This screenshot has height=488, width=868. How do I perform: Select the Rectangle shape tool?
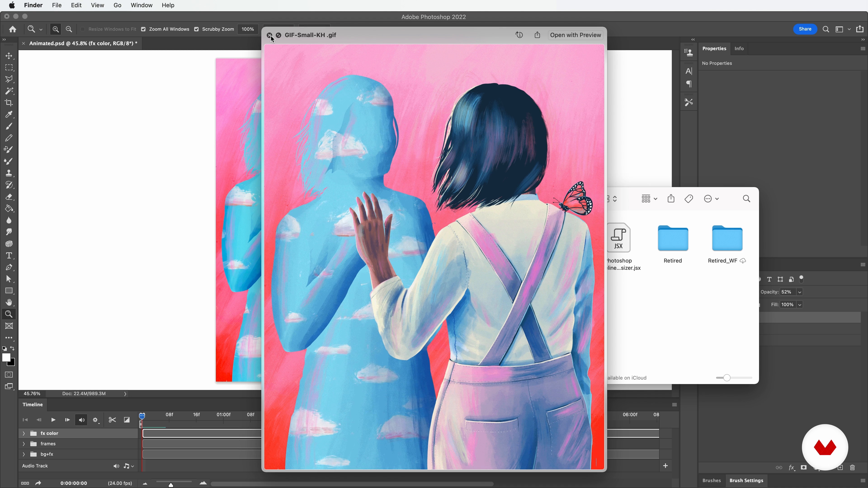point(9,291)
